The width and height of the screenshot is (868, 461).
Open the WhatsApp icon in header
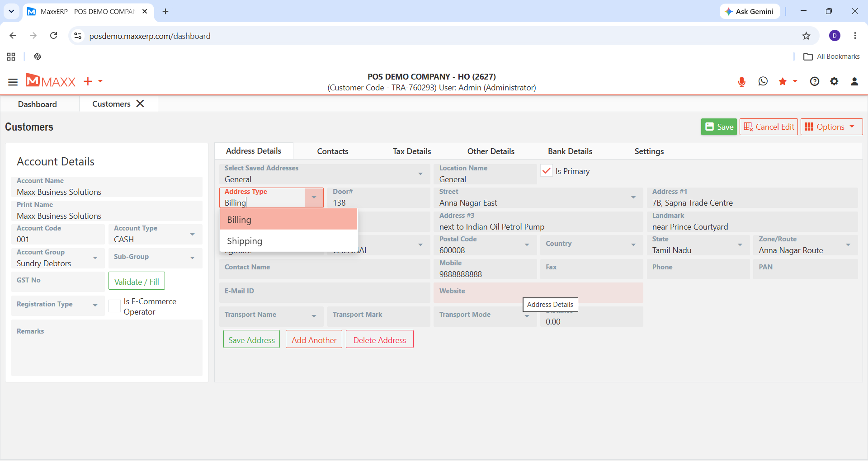click(x=763, y=81)
